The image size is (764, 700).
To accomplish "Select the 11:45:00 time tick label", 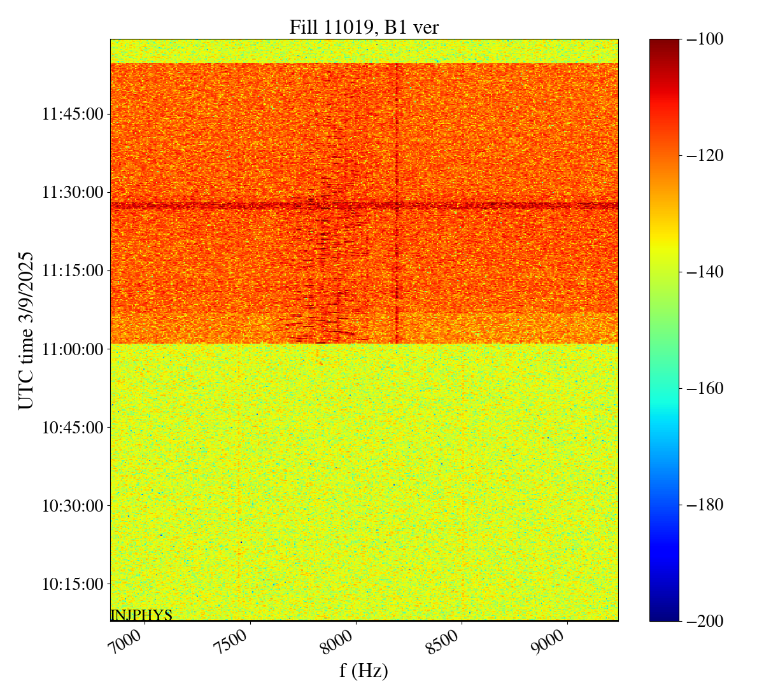I will [72, 115].
